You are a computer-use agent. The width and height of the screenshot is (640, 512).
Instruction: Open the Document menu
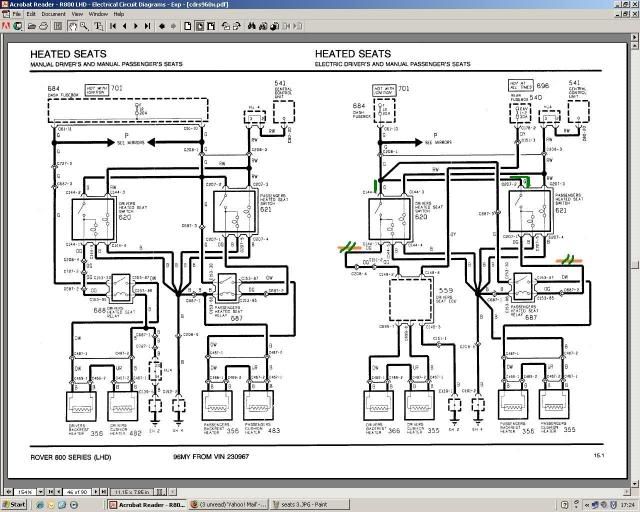click(x=53, y=15)
